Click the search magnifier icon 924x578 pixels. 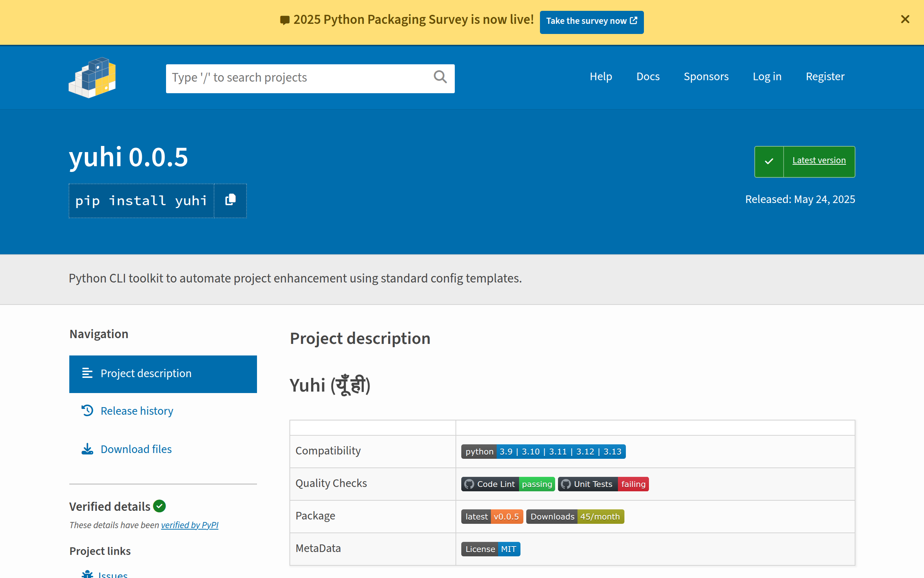(440, 77)
